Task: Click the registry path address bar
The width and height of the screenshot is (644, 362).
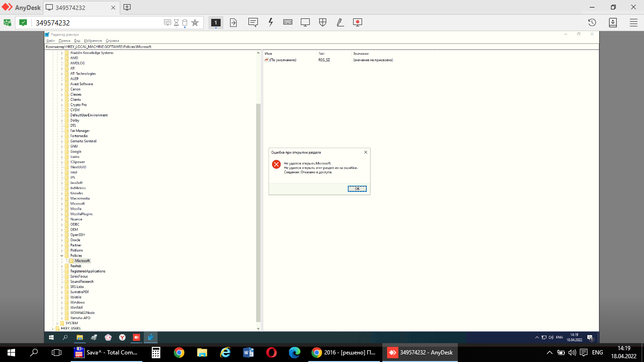Action: click(322, 47)
